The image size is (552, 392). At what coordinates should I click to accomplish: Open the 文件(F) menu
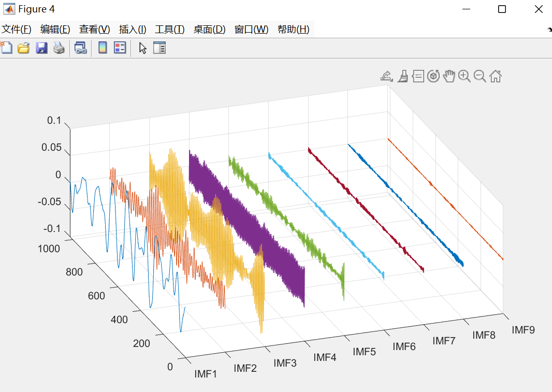click(x=17, y=30)
